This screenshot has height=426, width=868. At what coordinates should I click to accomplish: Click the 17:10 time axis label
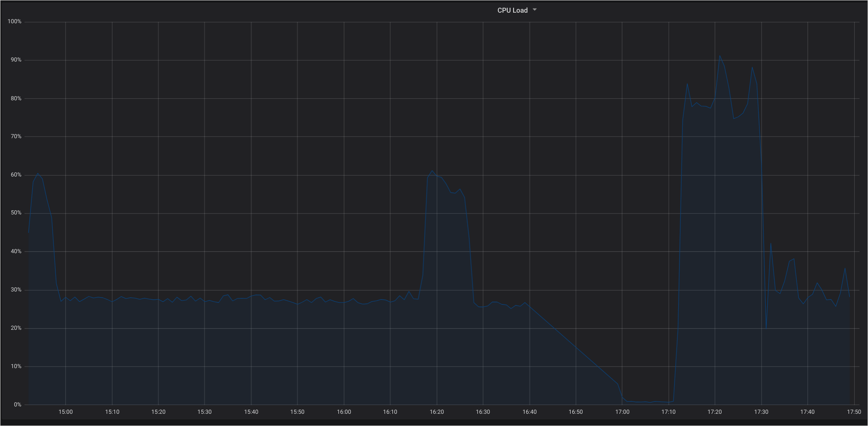tap(668, 412)
